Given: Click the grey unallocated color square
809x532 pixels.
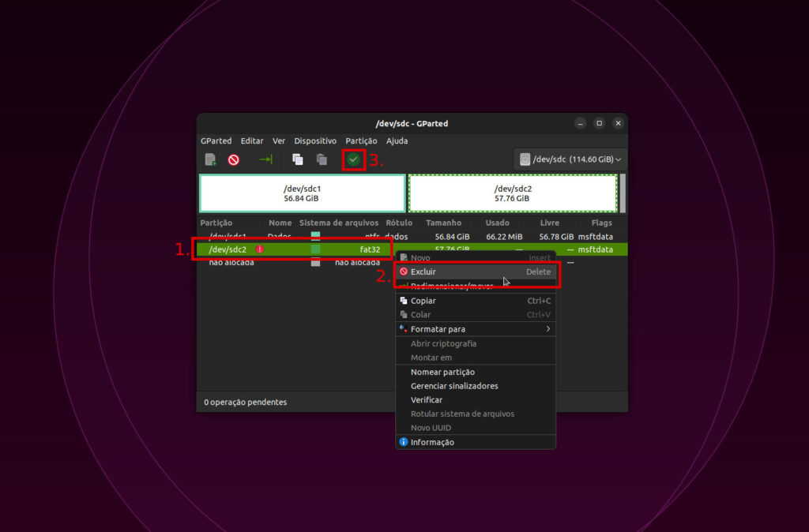Looking at the screenshot, I should click(315, 262).
